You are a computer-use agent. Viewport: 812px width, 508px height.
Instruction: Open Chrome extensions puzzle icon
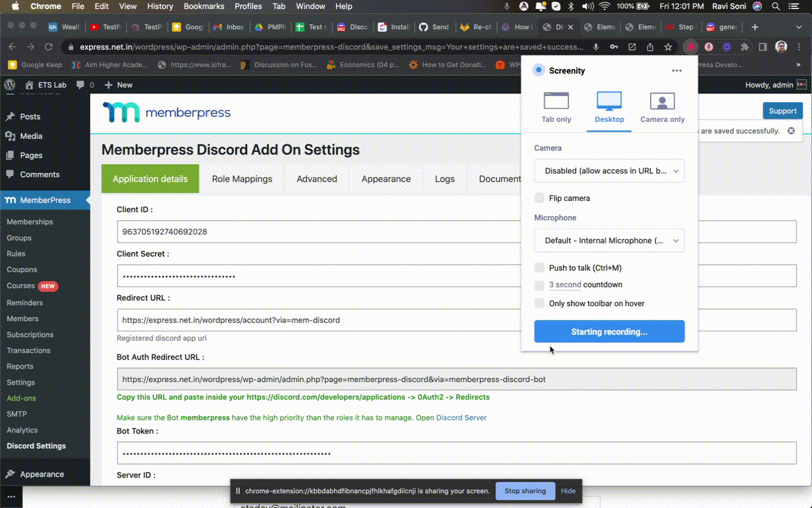745,47
